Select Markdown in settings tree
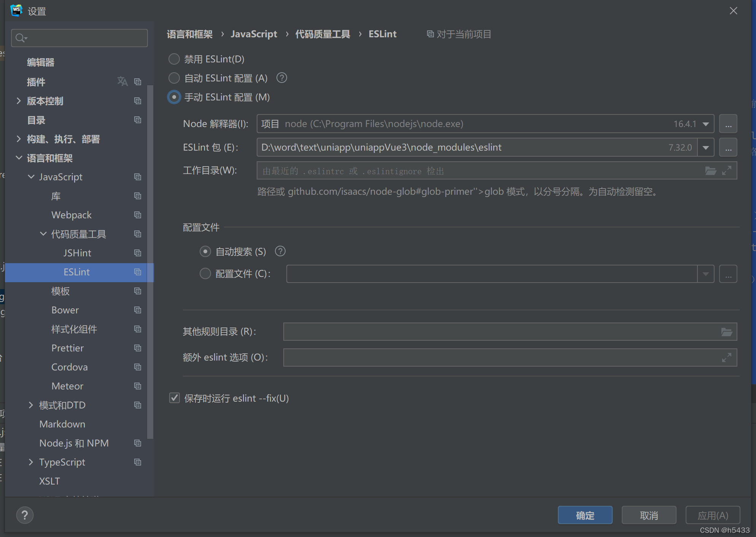 click(x=62, y=424)
